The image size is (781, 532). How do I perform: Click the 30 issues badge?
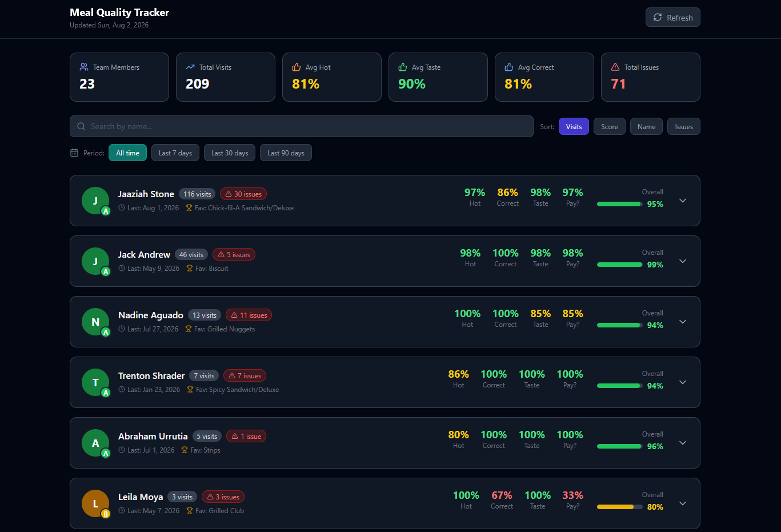point(243,194)
